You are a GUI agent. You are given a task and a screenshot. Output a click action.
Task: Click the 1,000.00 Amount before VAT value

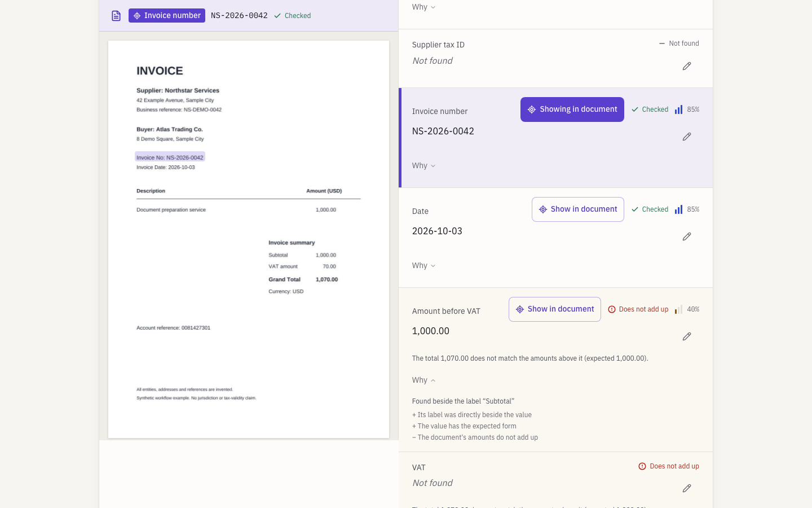pos(431,331)
